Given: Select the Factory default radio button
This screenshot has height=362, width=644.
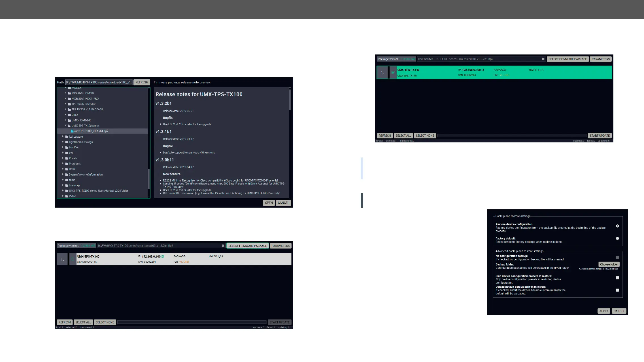Looking at the screenshot, I should tap(617, 239).
